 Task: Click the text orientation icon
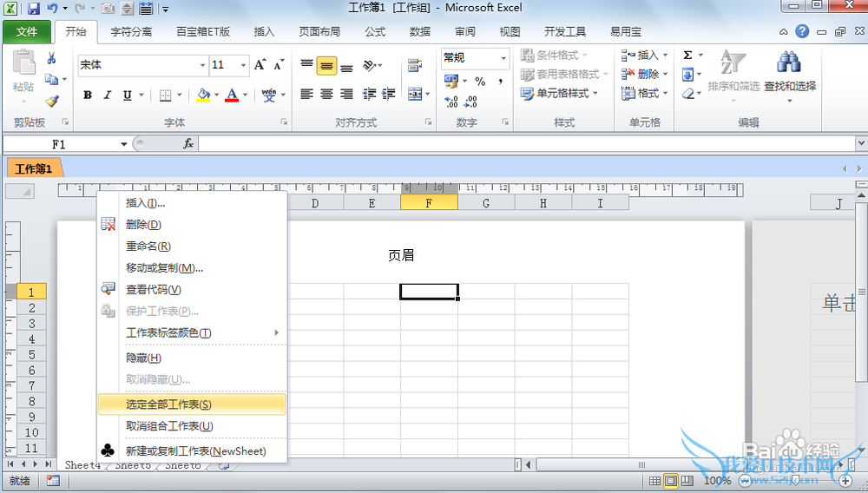(x=370, y=66)
